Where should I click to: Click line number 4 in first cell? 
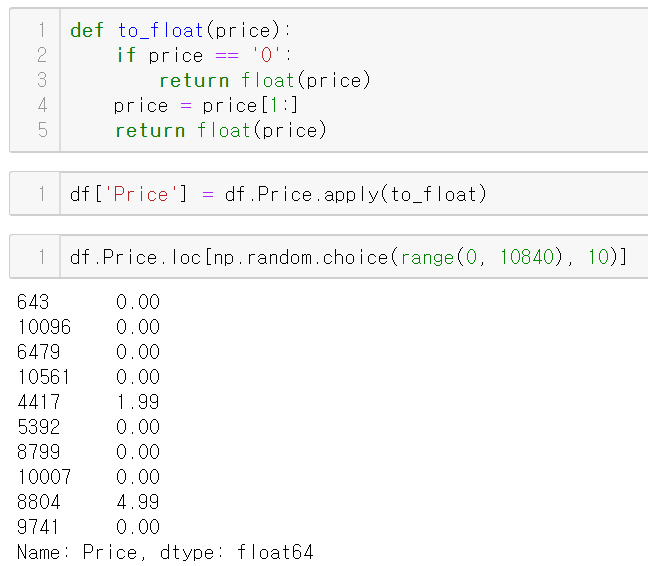[42, 105]
